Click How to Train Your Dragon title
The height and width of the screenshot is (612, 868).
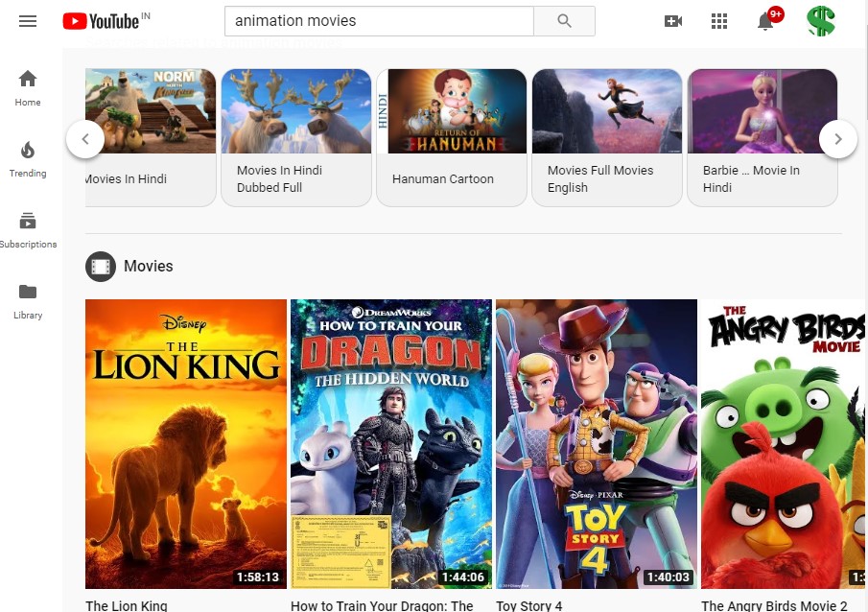[382, 606]
